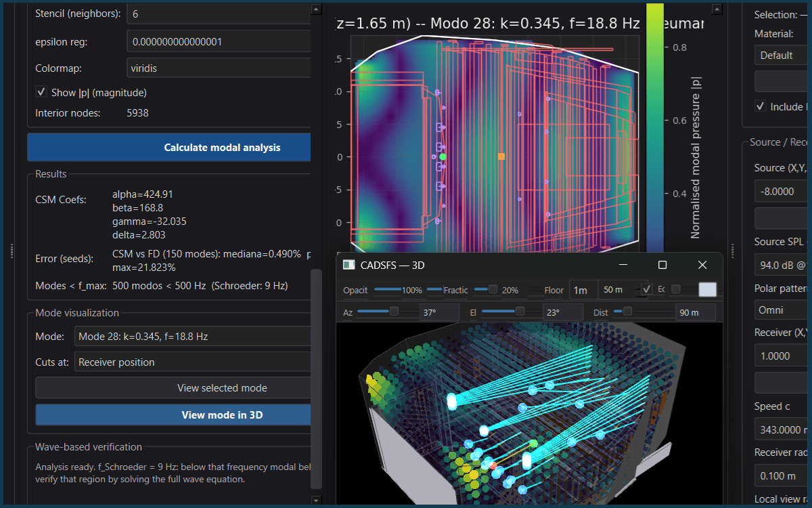Open the Colormap viridis dropdown

pyautogui.click(x=219, y=68)
